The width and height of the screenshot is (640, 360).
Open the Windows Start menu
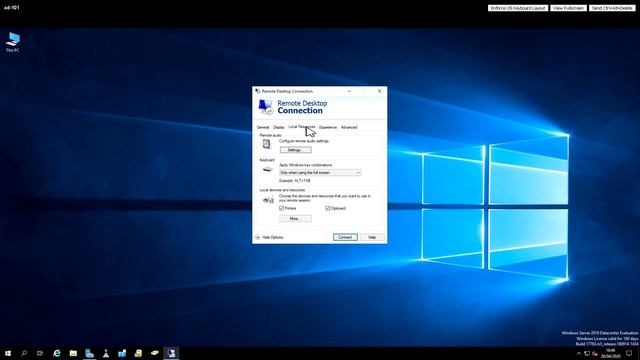[x=8, y=353]
